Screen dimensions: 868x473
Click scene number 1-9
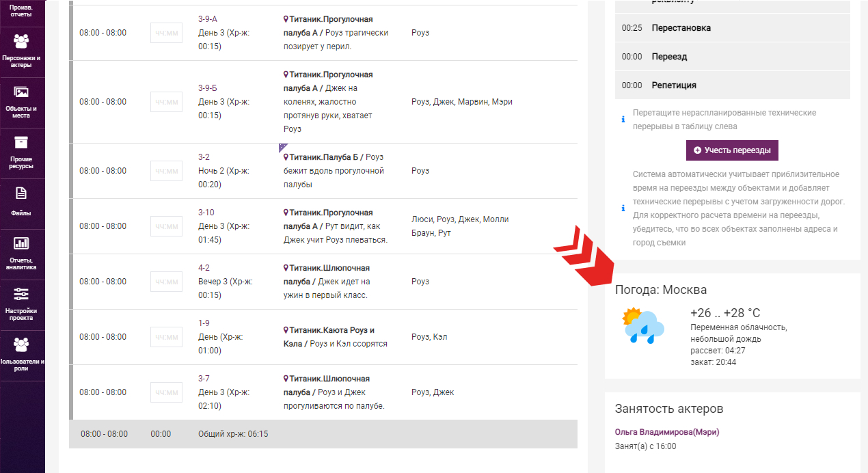(204, 323)
